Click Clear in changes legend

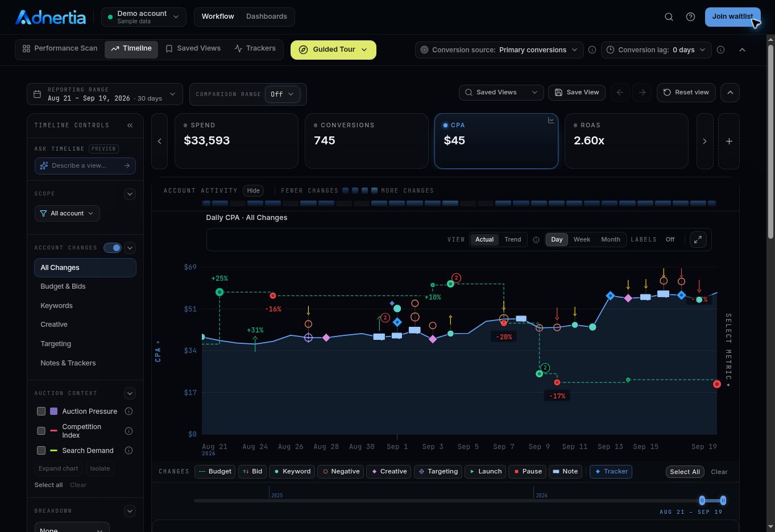click(x=719, y=472)
